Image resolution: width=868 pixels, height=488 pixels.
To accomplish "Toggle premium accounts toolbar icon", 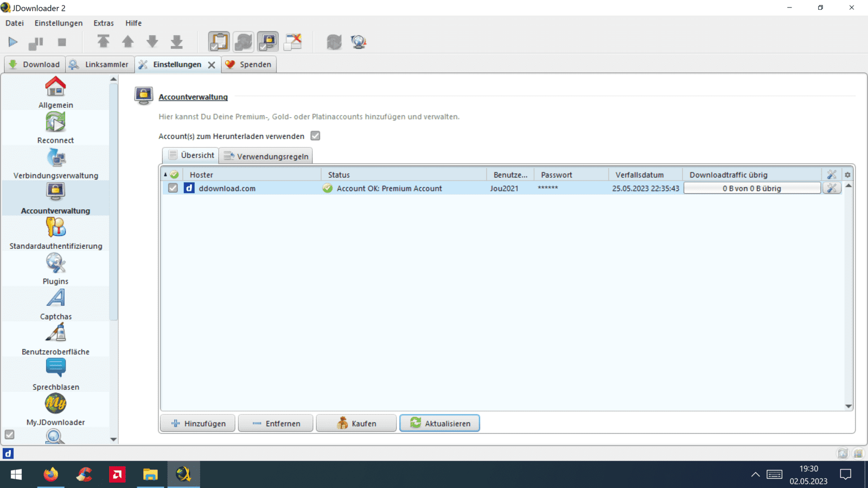I will (x=268, y=42).
